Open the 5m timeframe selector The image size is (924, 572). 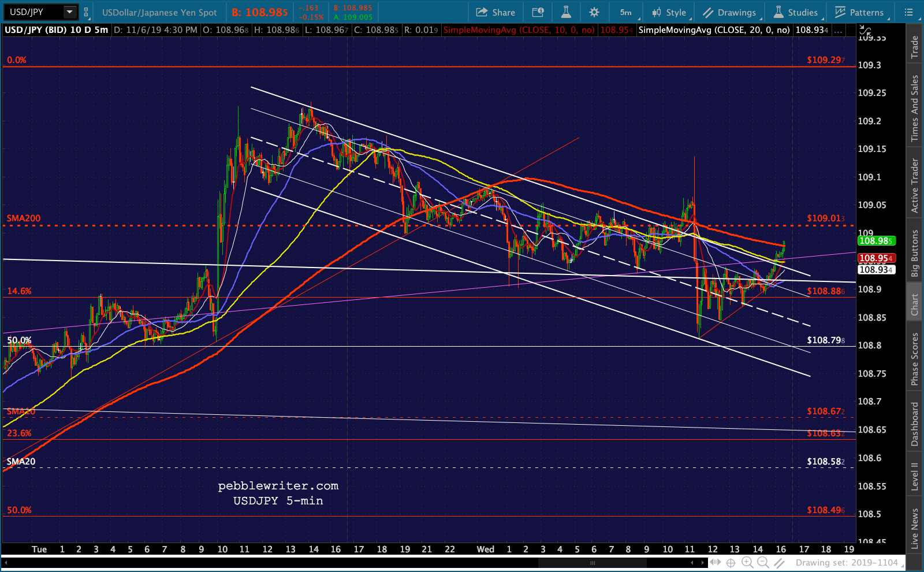click(x=627, y=12)
